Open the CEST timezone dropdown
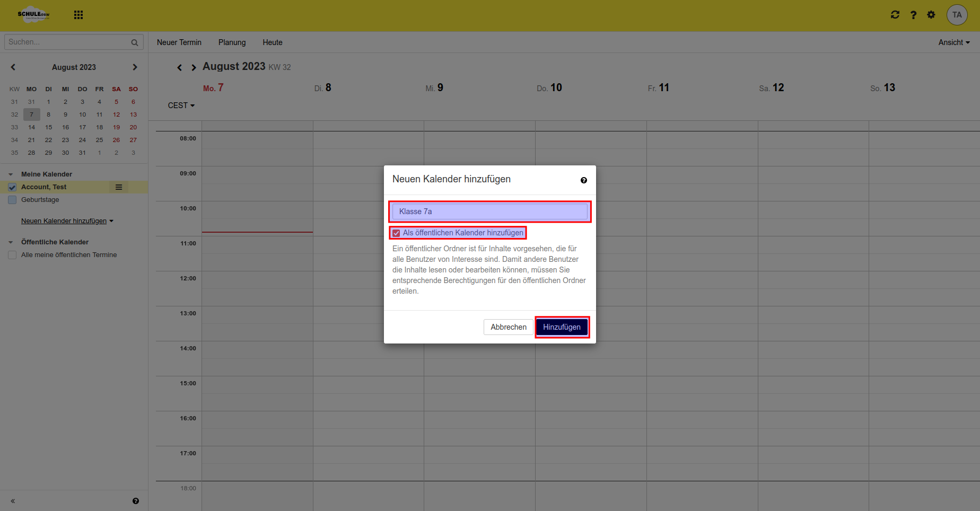The width and height of the screenshot is (980, 511). 181,105
